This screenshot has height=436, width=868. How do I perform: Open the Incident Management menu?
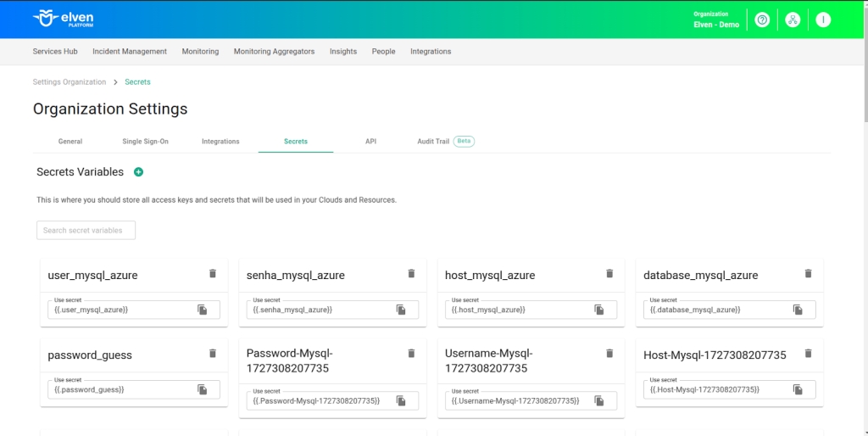tap(130, 52)
